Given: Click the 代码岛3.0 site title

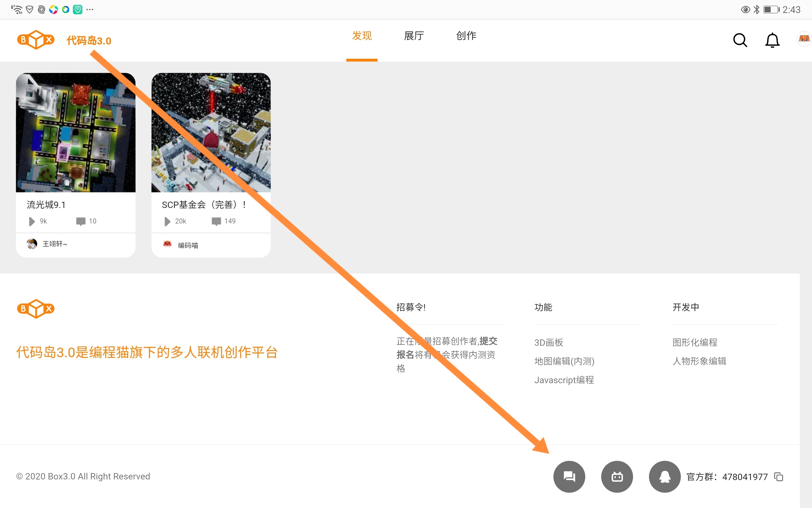Looking at the screenshot, I should pyautogui.click(x=89, y=41).
